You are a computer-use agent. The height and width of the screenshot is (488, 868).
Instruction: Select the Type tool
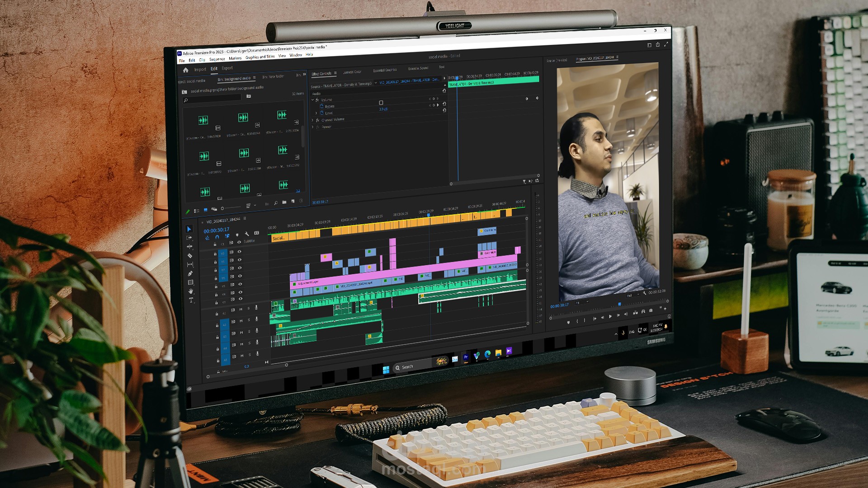191,300
